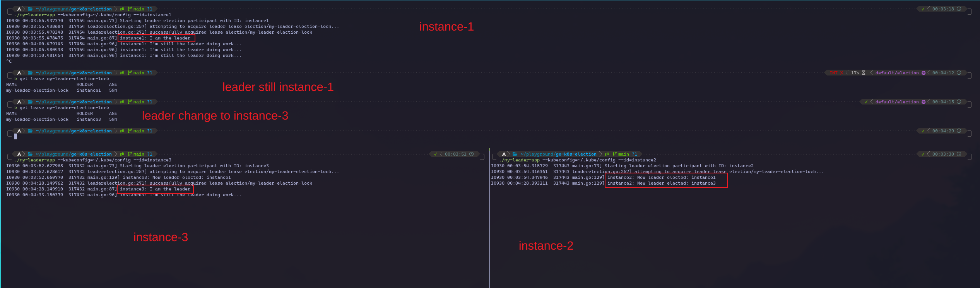Viewport: 980px width, 288px height.
Task: Click the git branch icon in the instance2 pane prompt
Action: point(614,154)
